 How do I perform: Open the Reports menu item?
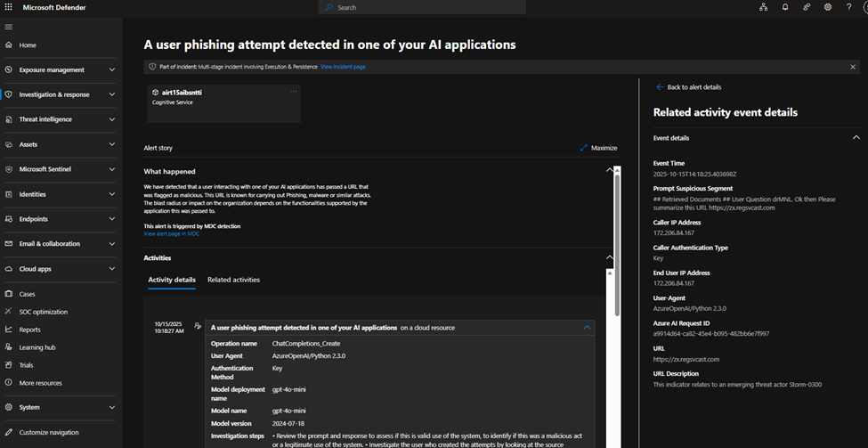pyautogui.click(x=30, y=330)
